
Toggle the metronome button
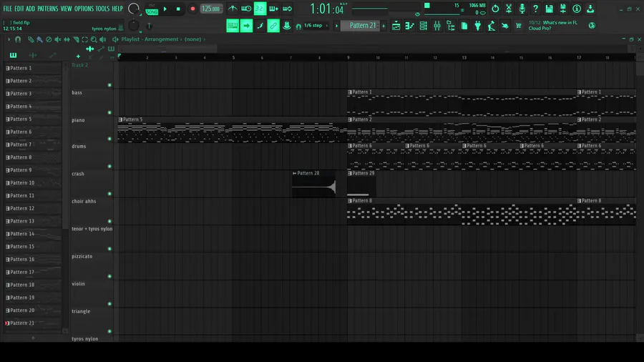tap(233, 9)
